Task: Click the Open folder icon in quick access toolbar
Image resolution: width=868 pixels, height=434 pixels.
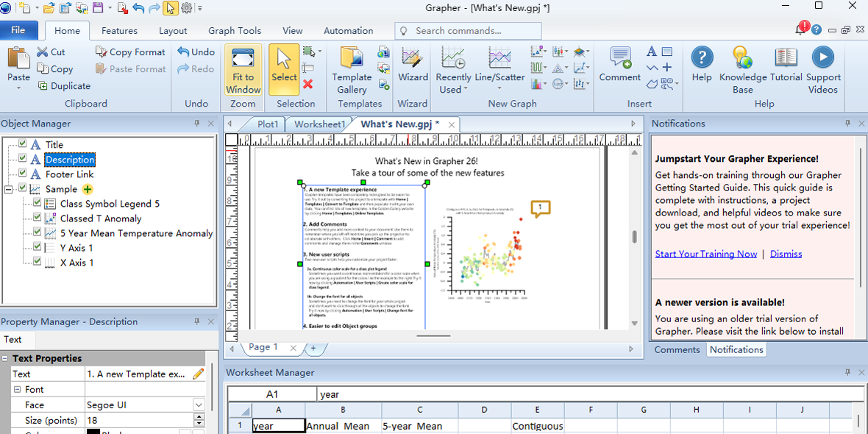Action: pyautogui.click(x=49, y=8)
